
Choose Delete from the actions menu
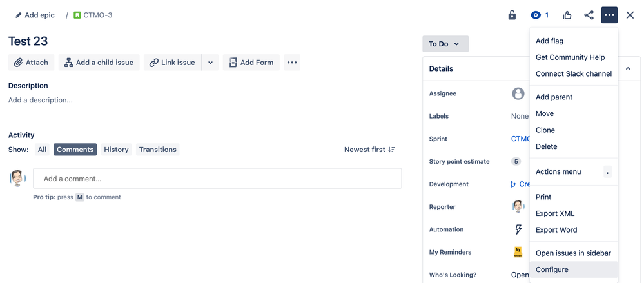[574, 146]
